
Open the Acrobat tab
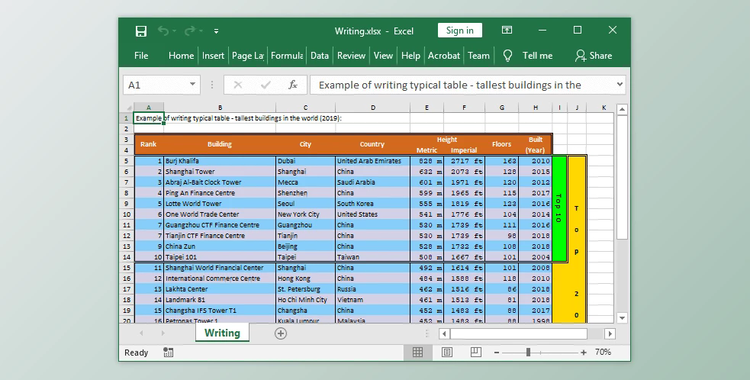(x=444, y=56)
